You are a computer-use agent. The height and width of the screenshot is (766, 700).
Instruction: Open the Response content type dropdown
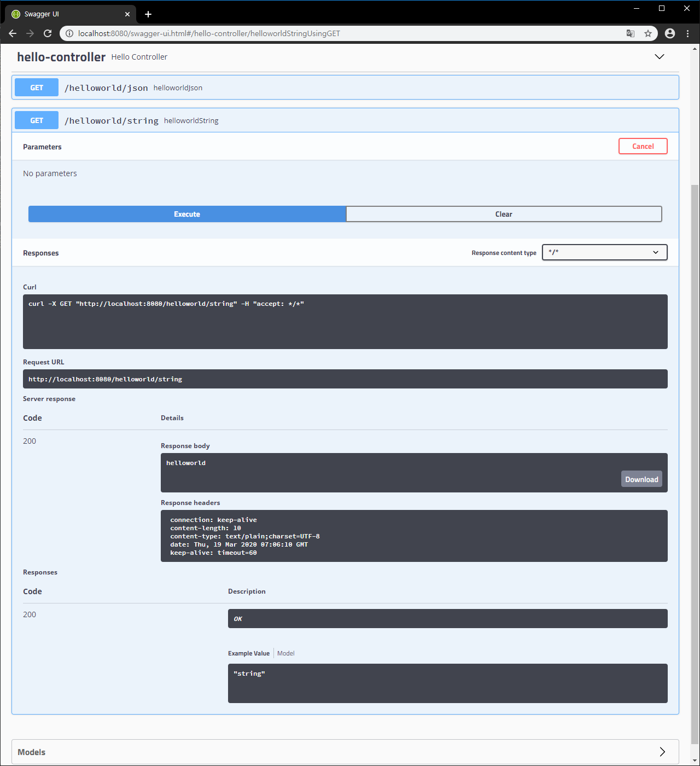(604, 252)
